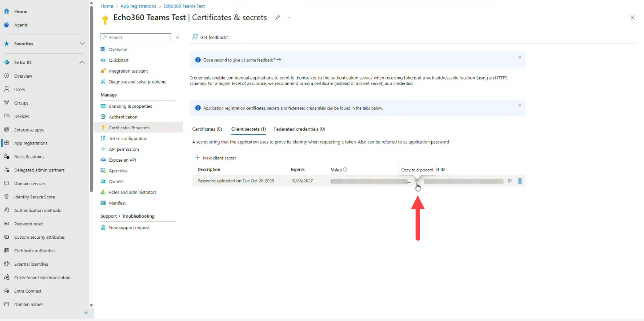Delete the client secret with the trash icon
Screen dimensions: 644x321
point(520,181)
